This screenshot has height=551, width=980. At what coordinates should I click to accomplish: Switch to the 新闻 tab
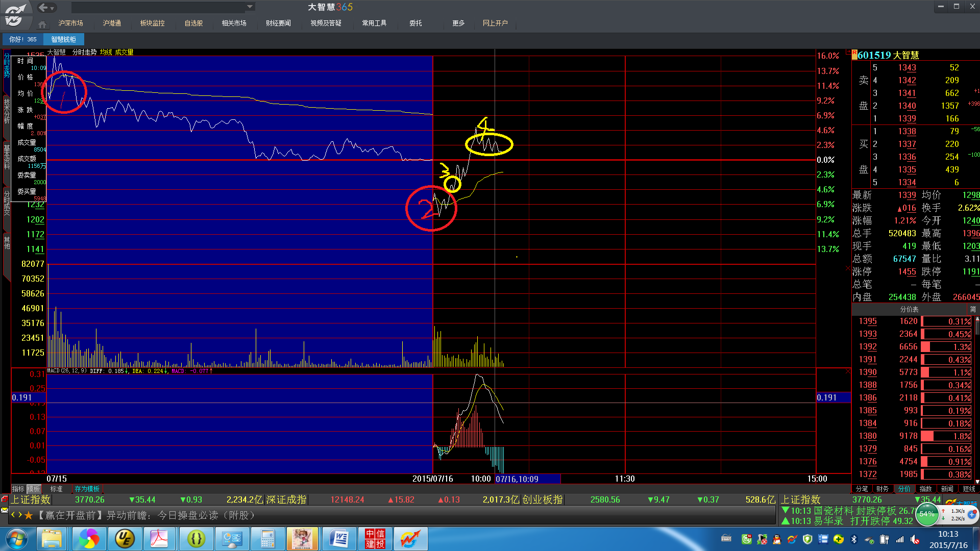pyautogui.click(x=947, y=489)
